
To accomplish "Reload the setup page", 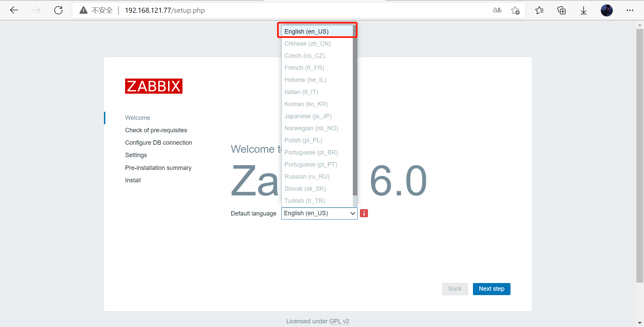I will (58, 10).
